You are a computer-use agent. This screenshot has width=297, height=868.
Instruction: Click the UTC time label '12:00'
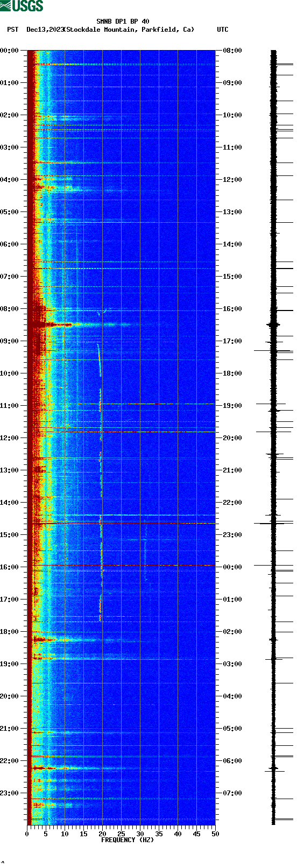tap(232, 180)
